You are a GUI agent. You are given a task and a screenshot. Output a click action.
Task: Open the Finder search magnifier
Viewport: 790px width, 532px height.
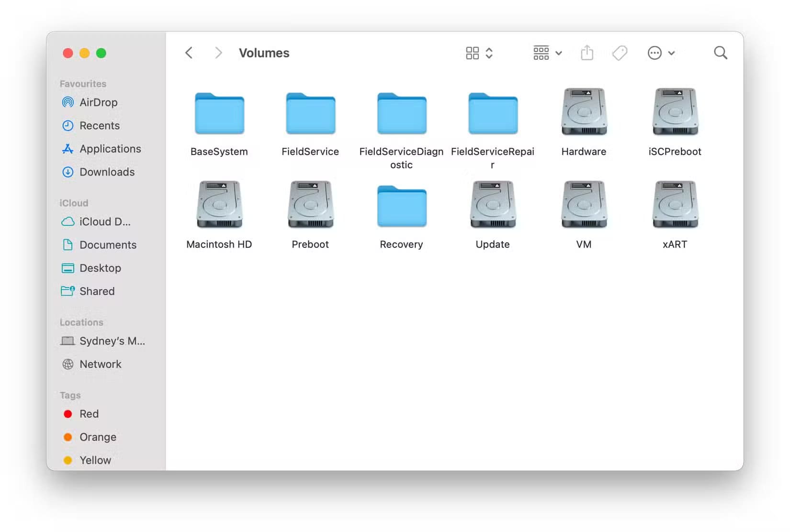pos(720,53)
